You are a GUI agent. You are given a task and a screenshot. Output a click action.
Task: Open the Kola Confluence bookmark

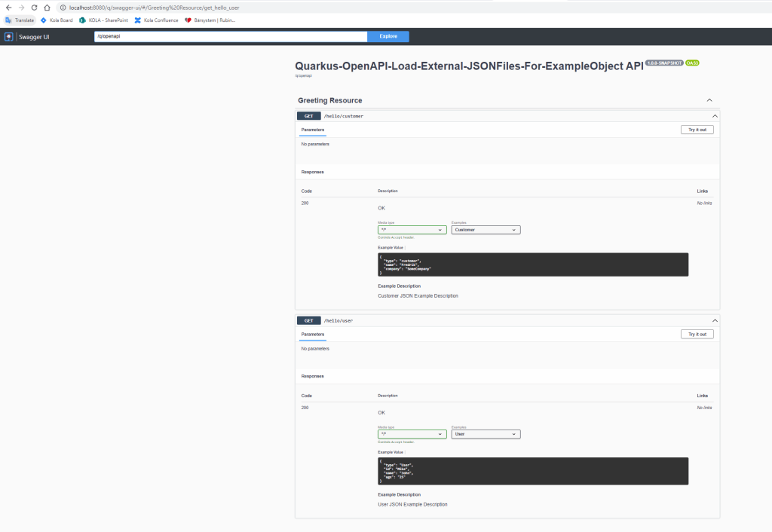[156, 20]
